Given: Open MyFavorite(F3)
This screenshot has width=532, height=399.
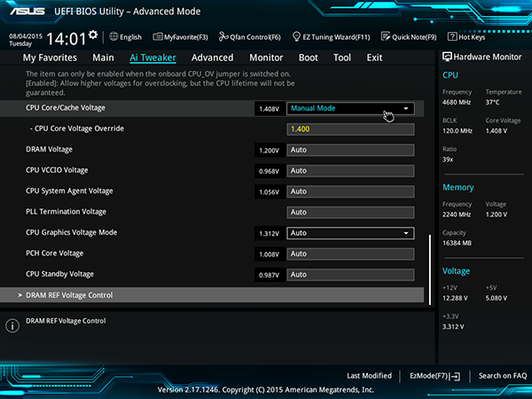Looking at the screenshot, I should click(181, 36).
